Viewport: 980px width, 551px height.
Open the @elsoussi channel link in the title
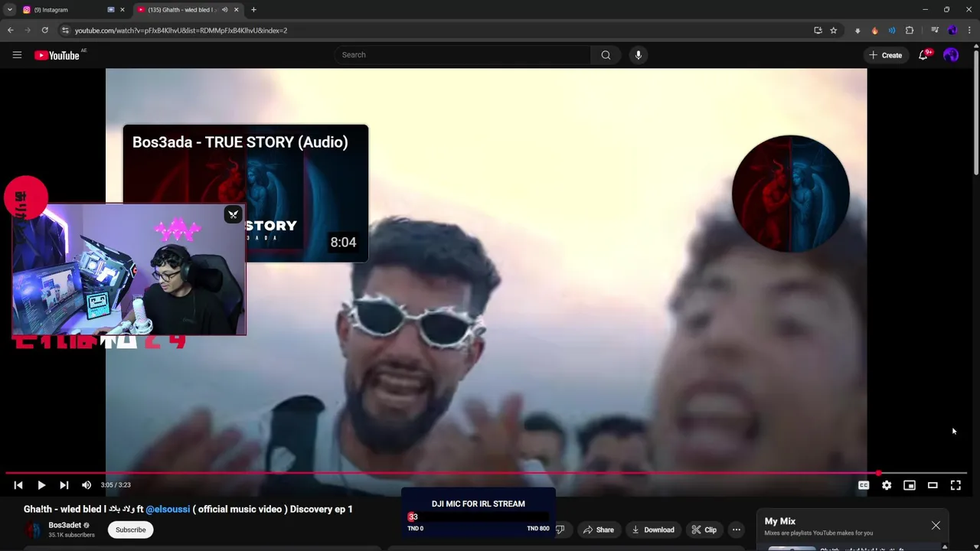168,509
